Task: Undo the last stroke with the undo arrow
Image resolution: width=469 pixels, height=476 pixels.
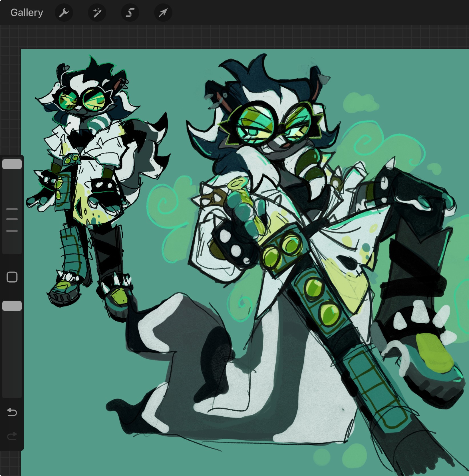Action: [12, 412]
